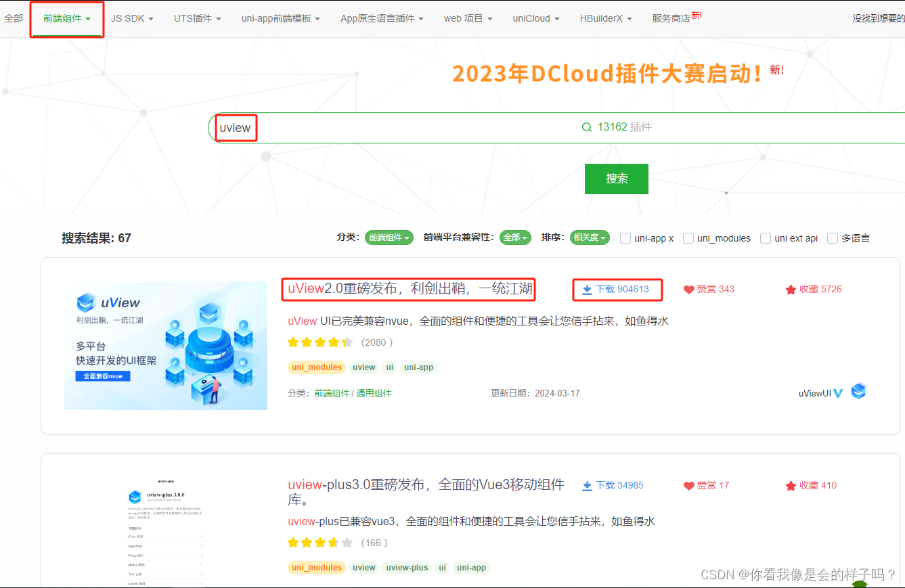Select the uview tag on uview-plus card
The width and height of the screenshot is (905, 588).
(363, 568)
